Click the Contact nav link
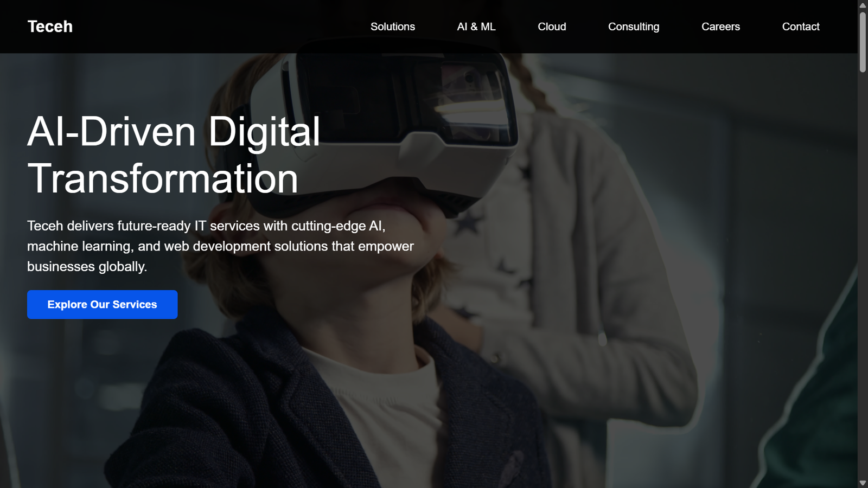The image size is (868, 488). (800, 27)
